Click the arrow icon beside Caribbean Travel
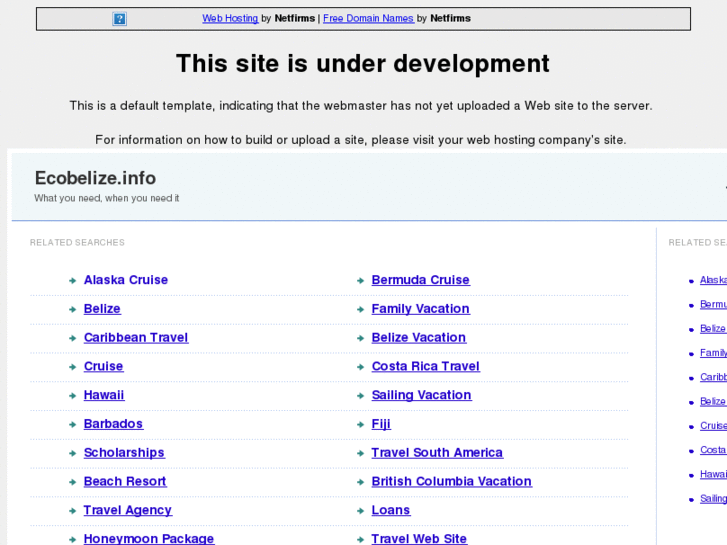 click(x=72, y=338)
